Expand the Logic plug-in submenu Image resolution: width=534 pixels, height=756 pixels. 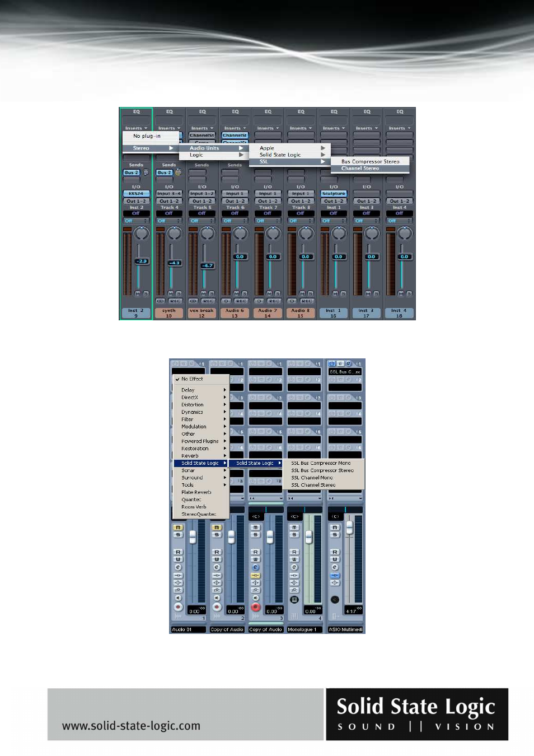215,155
